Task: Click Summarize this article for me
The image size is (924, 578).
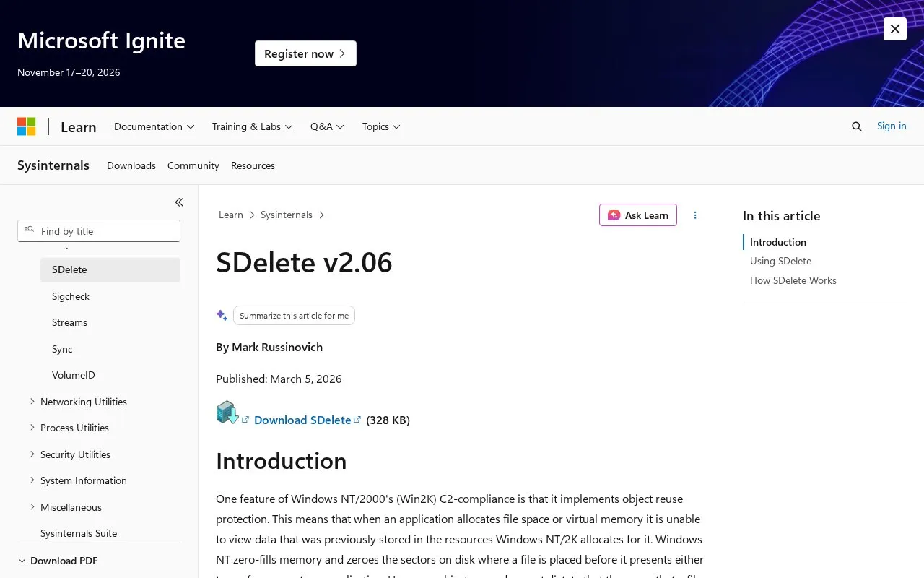Action: (294, 316)
